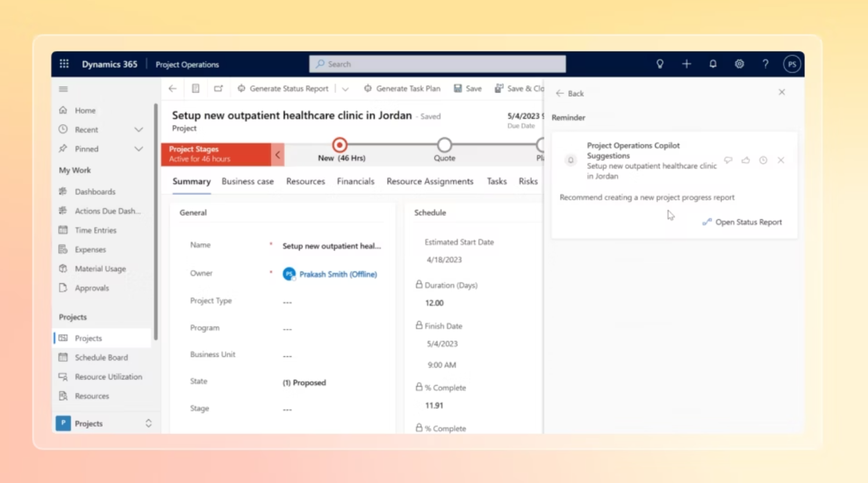
Task: Open the PS user account avatar
Action: (x=792, y=64)
